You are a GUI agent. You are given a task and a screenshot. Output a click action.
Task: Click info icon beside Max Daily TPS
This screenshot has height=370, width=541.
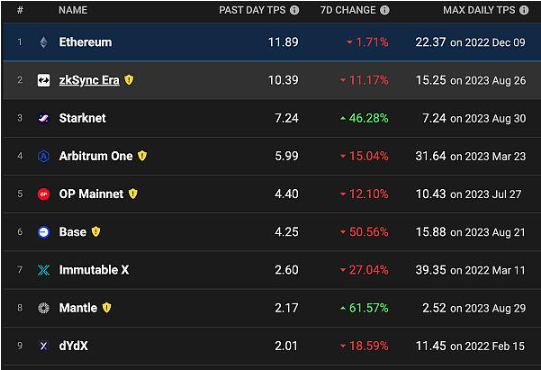coord(524,10)
